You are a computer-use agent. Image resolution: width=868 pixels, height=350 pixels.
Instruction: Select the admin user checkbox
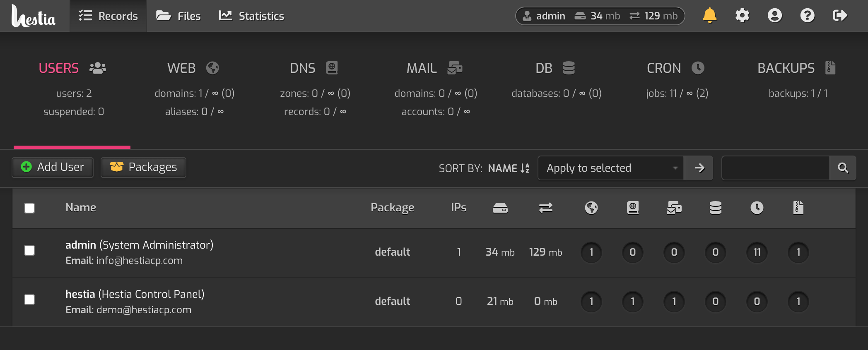(x=29, y=251)
